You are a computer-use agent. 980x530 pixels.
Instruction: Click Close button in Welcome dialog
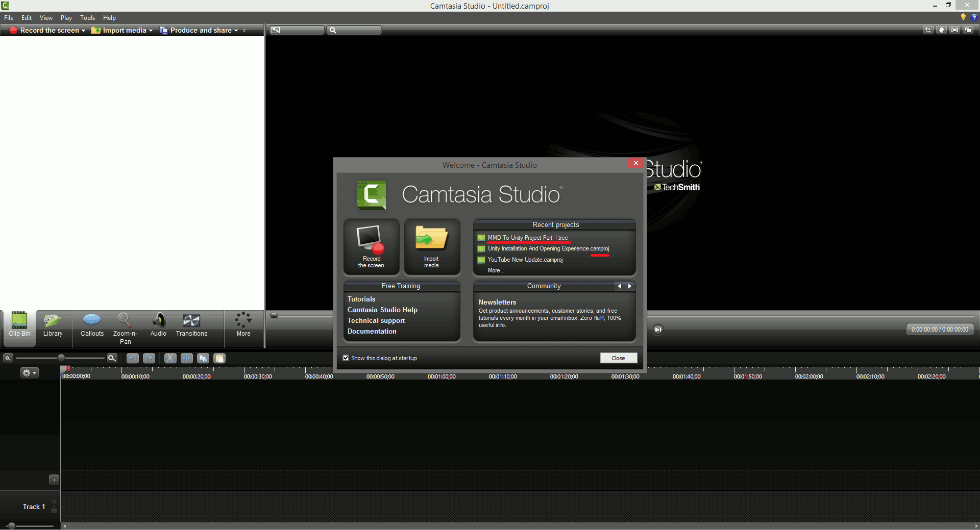[619, 358]
